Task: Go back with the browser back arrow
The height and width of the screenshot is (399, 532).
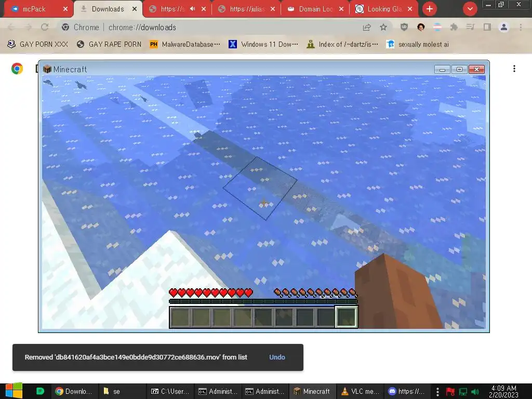Action: pos(11,27)
